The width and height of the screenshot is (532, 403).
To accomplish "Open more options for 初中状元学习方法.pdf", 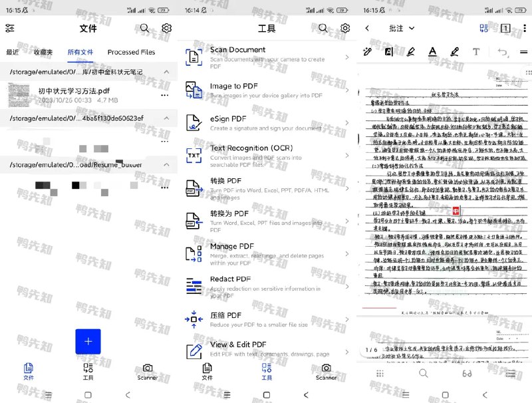I will (x=164, y=95).
